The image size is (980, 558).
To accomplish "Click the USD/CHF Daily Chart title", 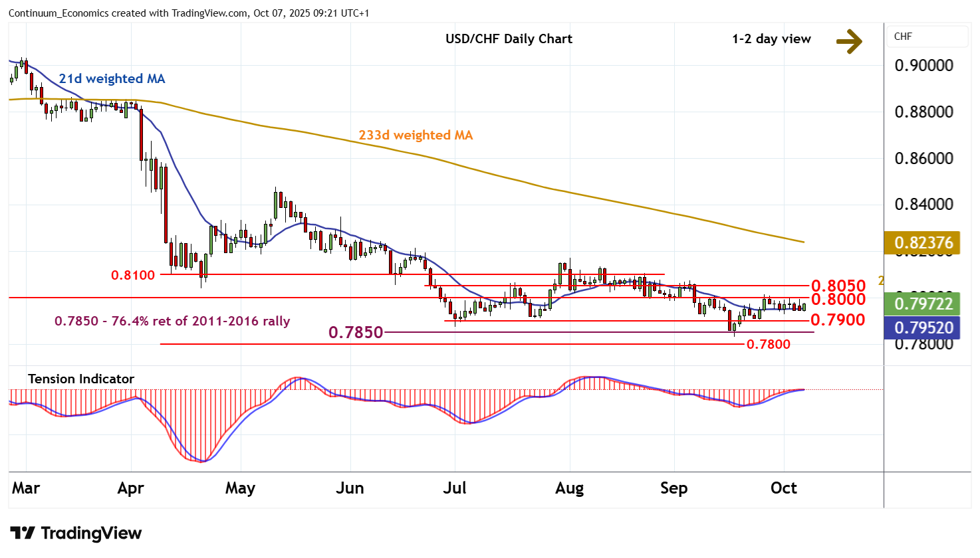I will 509,39.
